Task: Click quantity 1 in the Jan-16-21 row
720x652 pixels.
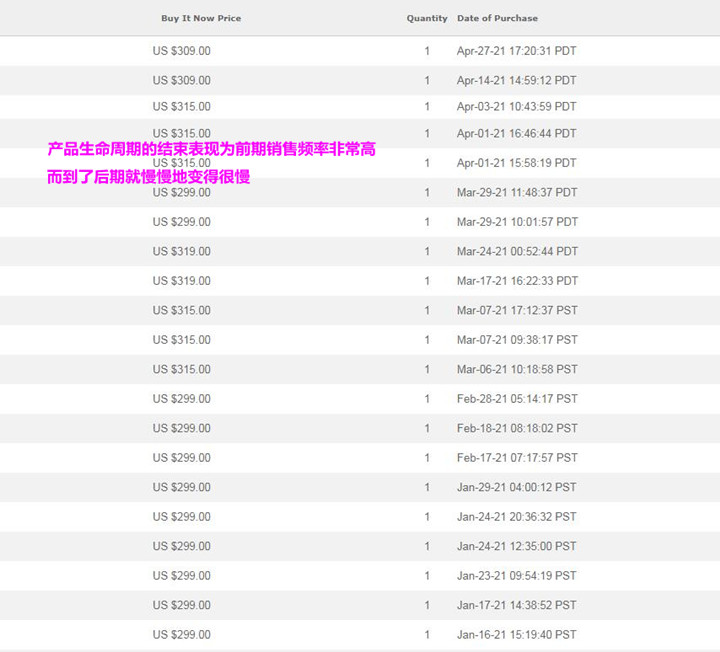Action: point(427,635)
